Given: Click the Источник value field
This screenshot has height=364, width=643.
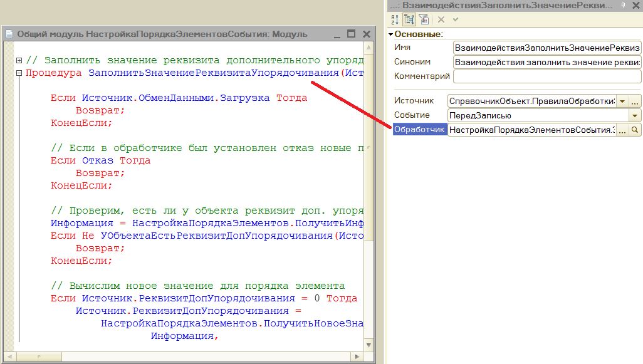Looking at the screenshot, I should (x=532, y=101).
